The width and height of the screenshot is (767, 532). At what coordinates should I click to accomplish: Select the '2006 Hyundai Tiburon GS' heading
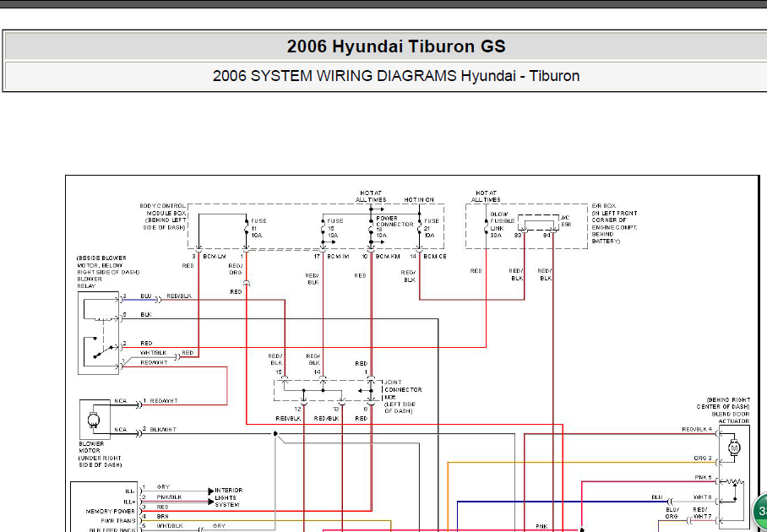pos(396,46)
